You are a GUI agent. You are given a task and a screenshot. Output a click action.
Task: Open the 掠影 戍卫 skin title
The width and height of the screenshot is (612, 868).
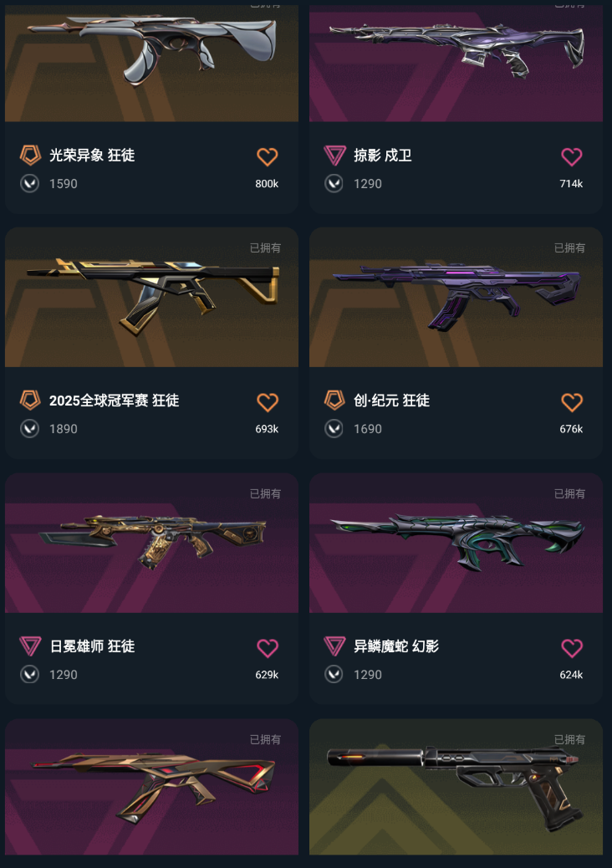coord(383,156)
